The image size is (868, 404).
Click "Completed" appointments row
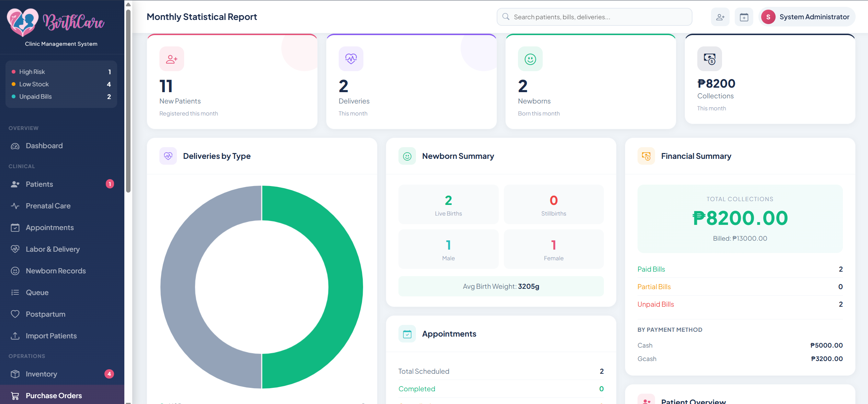click(501, 389)
